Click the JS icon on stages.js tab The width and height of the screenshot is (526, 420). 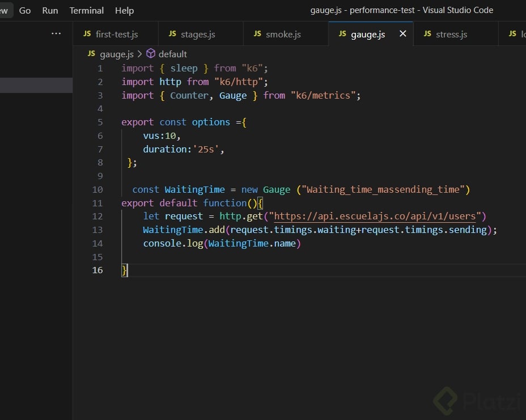coord(172,33)
